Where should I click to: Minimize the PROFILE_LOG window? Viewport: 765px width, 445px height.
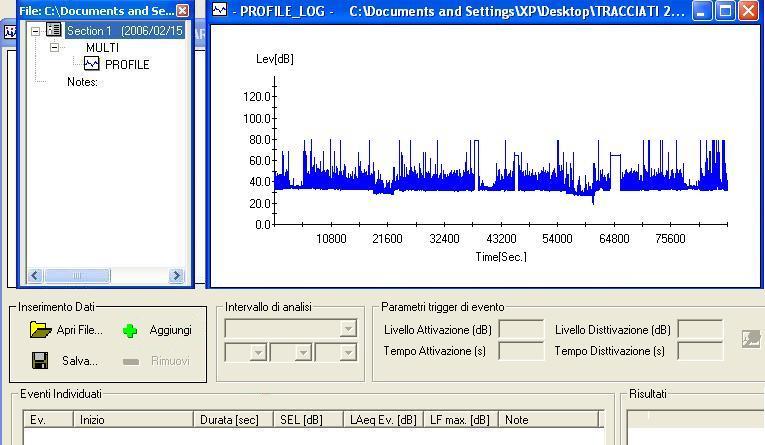[702, 10]
